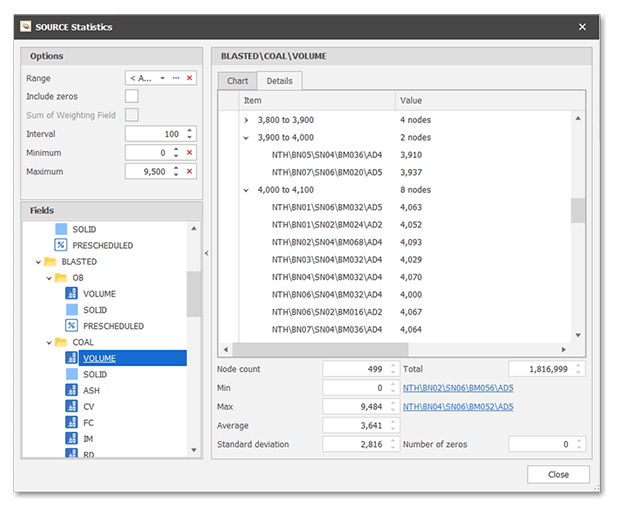This screenshot has width=634, height=518.
Task: Toggle the Include zeros checkbox
Action: [132, 96]
